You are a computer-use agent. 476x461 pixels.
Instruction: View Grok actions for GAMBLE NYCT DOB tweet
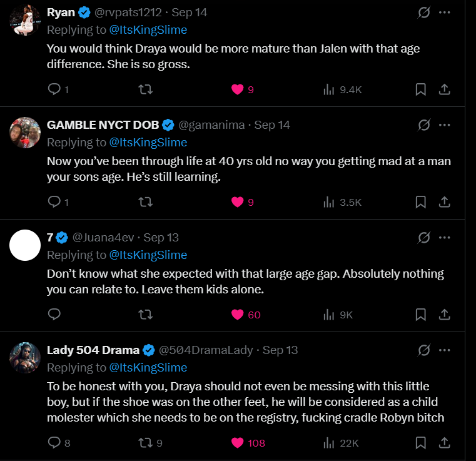(423, 125)
